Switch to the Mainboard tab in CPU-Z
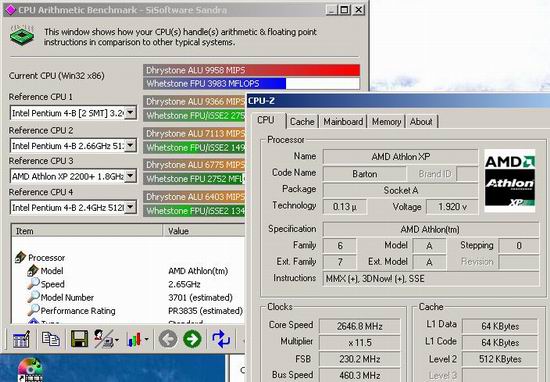Screen dimensions: 550x382 tap(343, 122)
